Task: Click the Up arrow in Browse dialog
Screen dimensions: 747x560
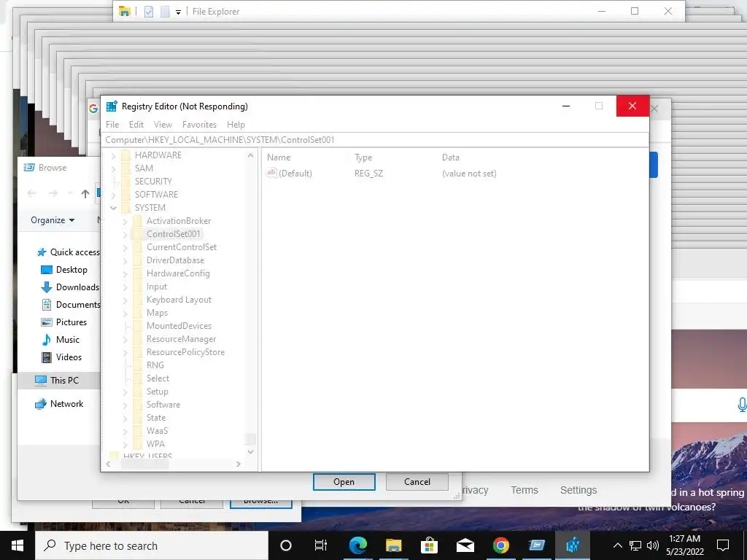Action: (85, 193)
